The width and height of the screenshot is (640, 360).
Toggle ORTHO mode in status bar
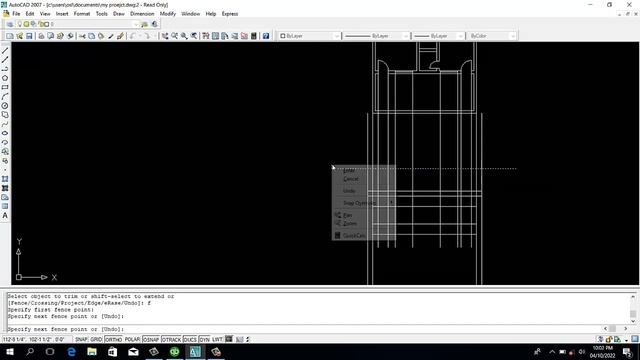(x=113, y=339)
